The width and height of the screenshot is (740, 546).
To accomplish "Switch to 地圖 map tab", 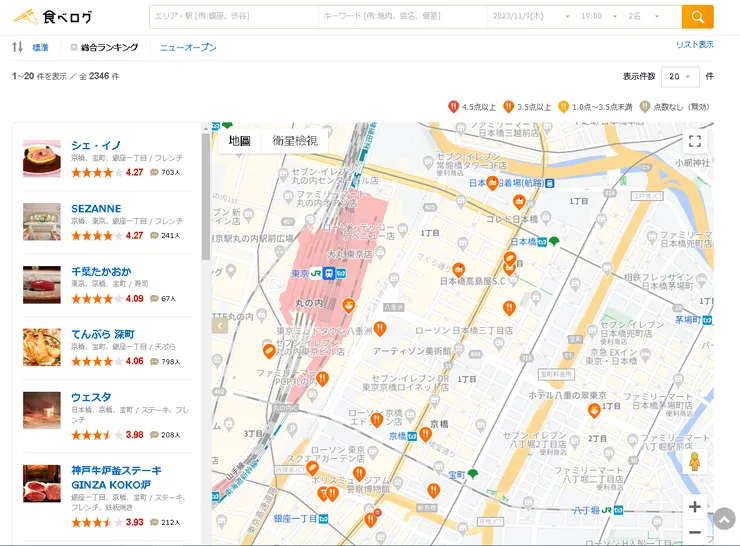I will [239, 141].
